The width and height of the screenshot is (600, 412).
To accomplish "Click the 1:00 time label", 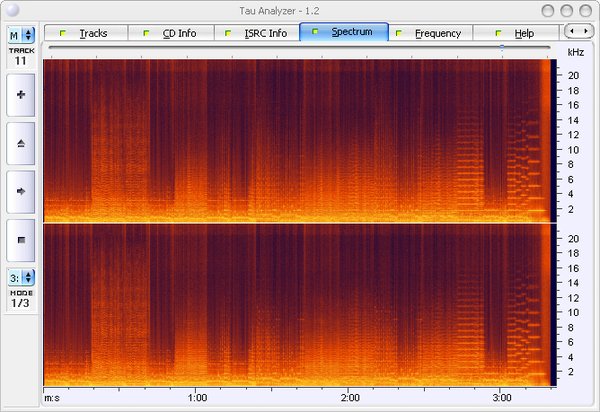I will click(x=197, y=398).
